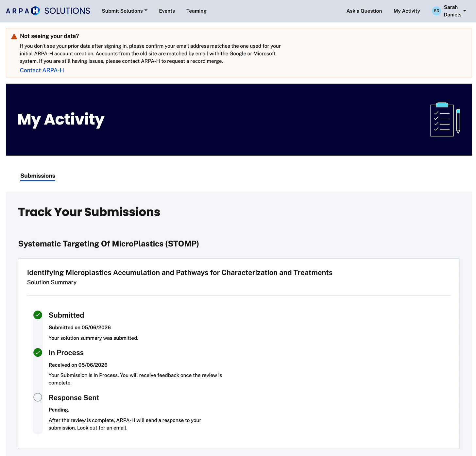Click the Track Your Submissions heading
The height and width of the screenshot is (456, 476).
click(89, 212)
